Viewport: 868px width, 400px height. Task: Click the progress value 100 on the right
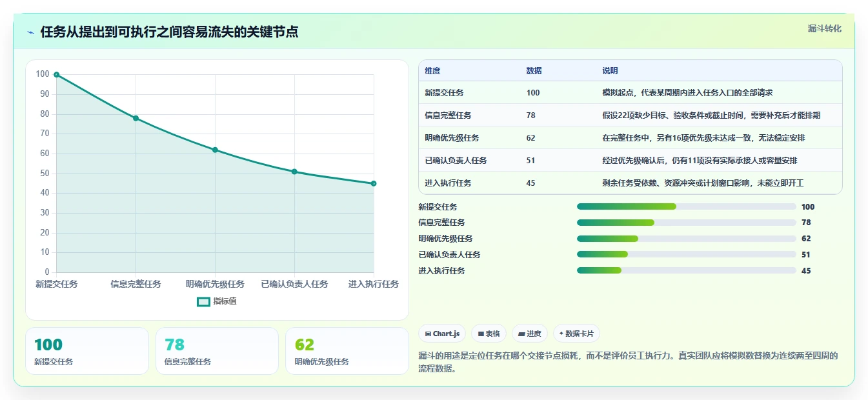(808, 207)
